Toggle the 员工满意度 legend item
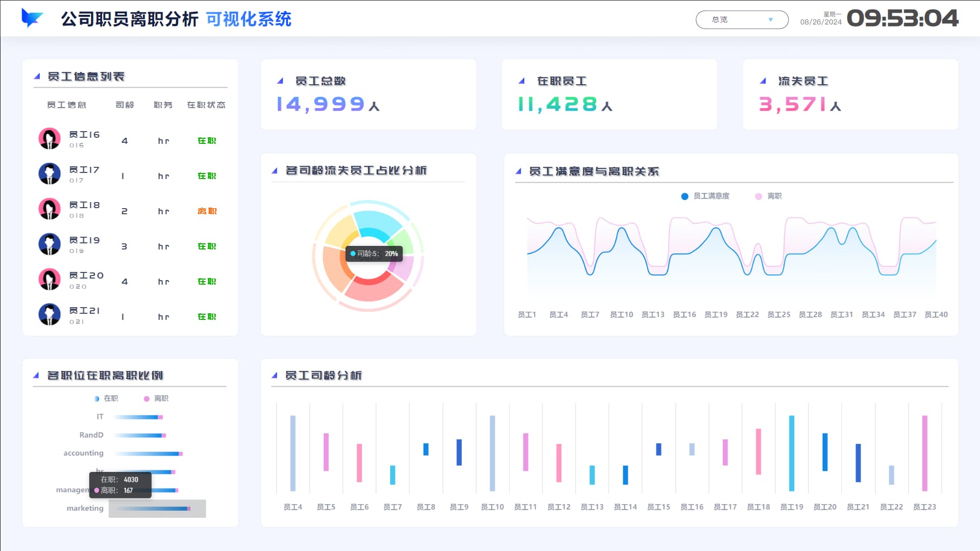Screen dimensions: 980x551 click(x=705, y=196)
